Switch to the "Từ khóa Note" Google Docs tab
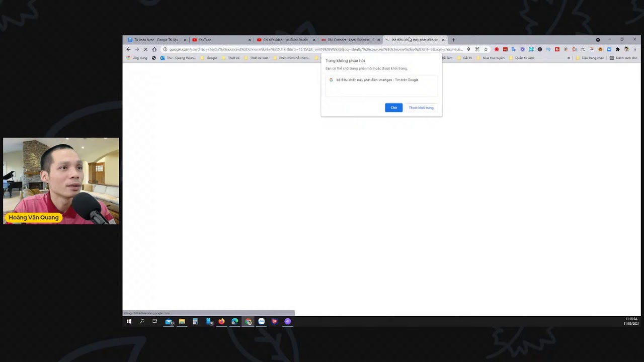 (156, 40)
